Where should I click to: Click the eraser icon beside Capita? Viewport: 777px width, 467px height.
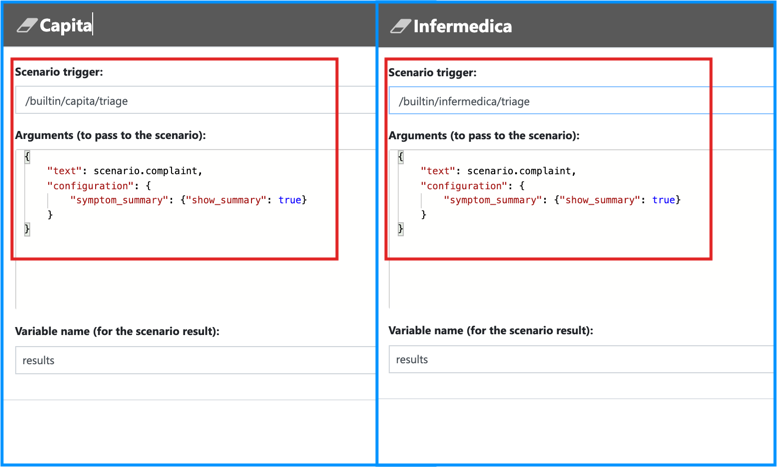coord(27,25)
